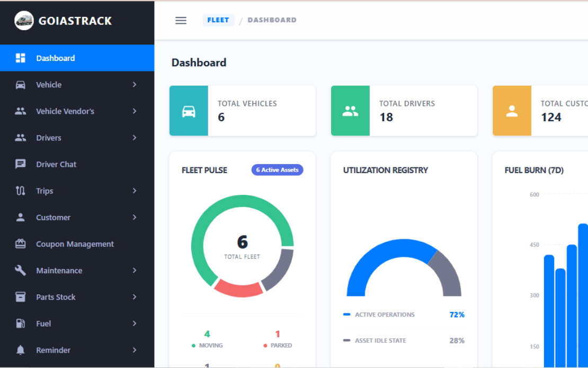Click the Maintenance wrench icon

[x=20, y=271]
